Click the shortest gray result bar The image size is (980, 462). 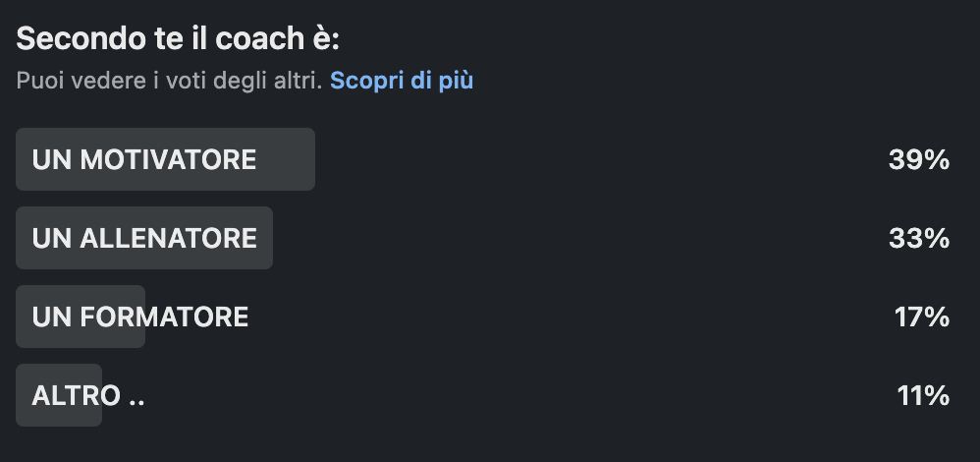[x=59, y=395]
